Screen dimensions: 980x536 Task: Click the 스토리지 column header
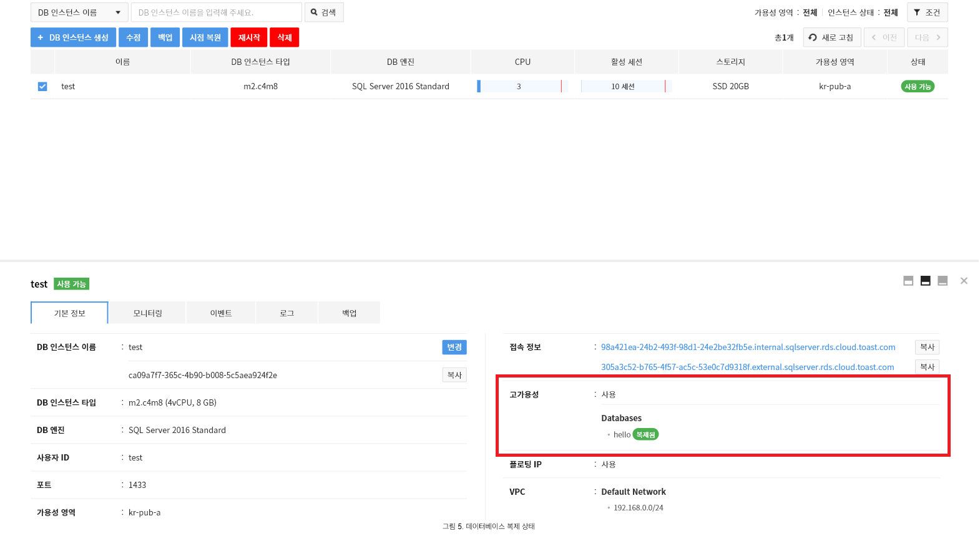coord(730,62)
